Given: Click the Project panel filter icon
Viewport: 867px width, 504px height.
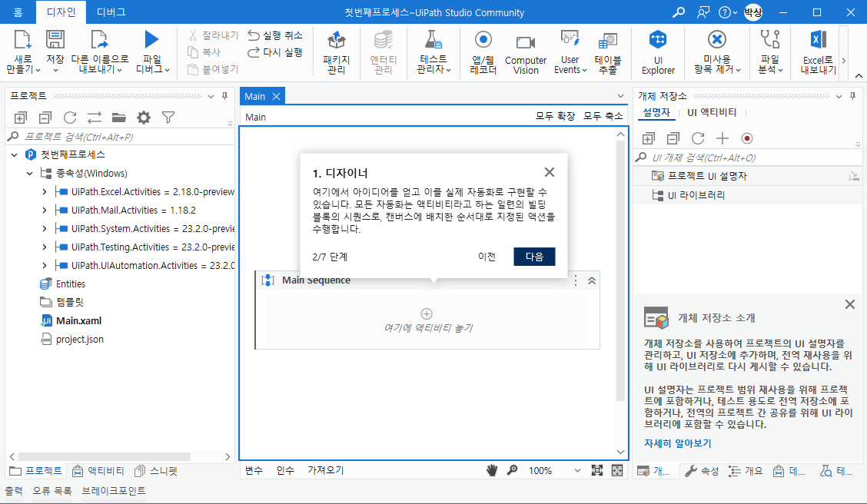Looking at the screenshot, I should (x=168, y=117).
